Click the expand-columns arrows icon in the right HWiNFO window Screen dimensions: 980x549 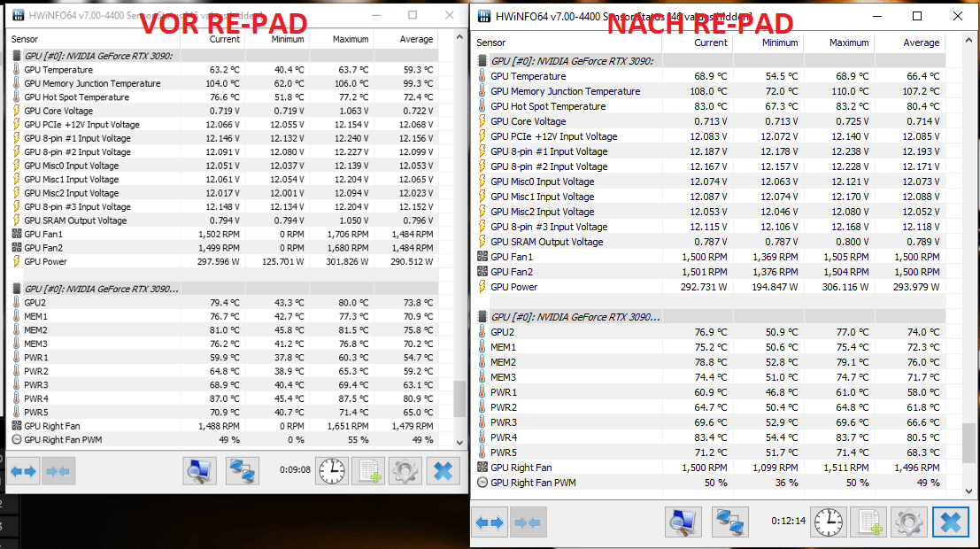point(490,522)
